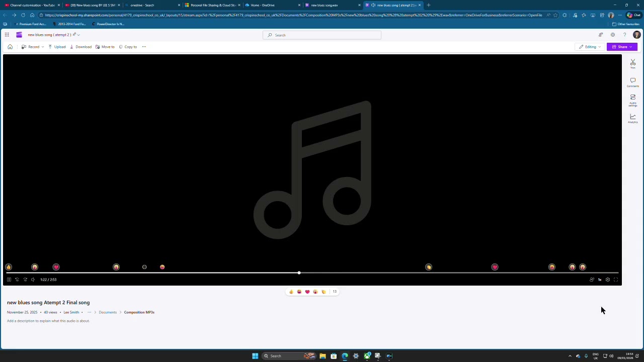The width and height of the screenshot is (644, 362).
Task: Switch to Personal File Sharing tab
Action: pyautogui.click(x=212, y=5)
